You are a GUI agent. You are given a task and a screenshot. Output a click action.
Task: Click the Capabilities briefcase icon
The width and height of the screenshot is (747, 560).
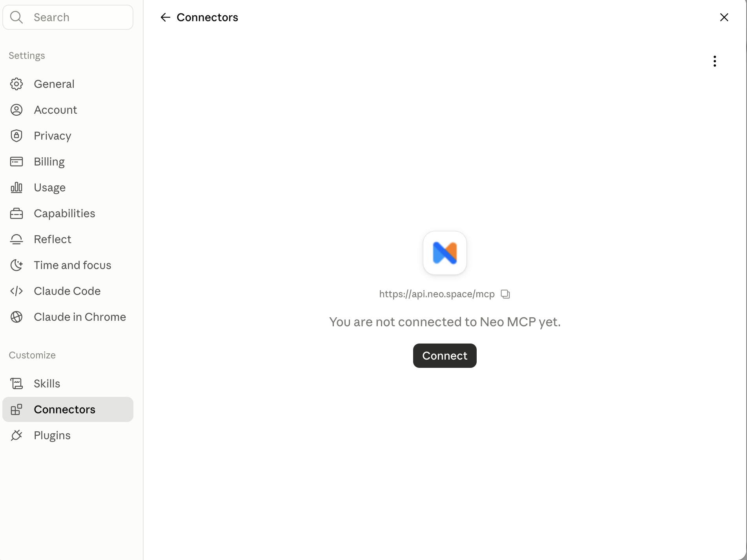pos(16,213)
